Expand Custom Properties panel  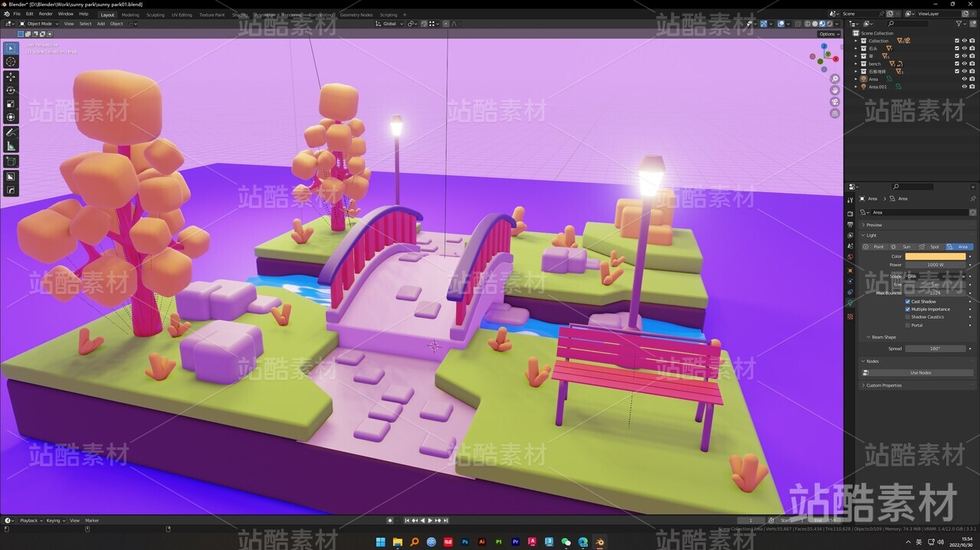click(x=917, y=385)
